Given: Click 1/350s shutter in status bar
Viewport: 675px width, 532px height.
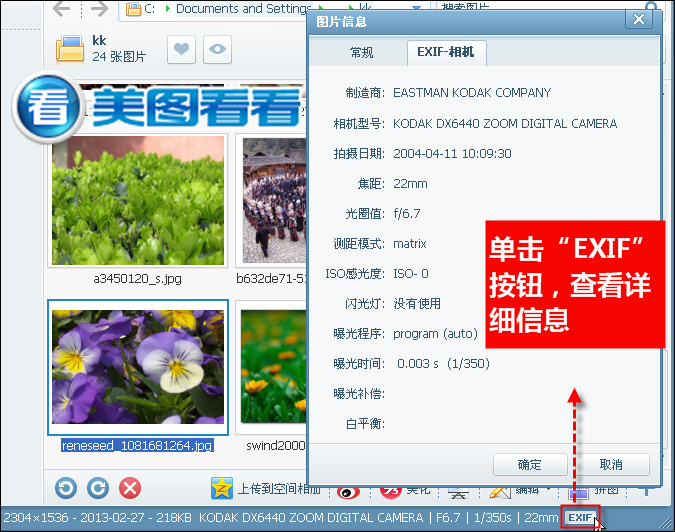Looking at the screenshot, I should 492,517.
